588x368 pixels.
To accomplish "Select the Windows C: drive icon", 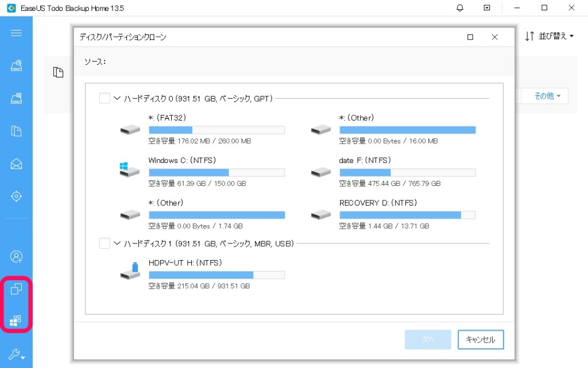I will click(129, 169).
